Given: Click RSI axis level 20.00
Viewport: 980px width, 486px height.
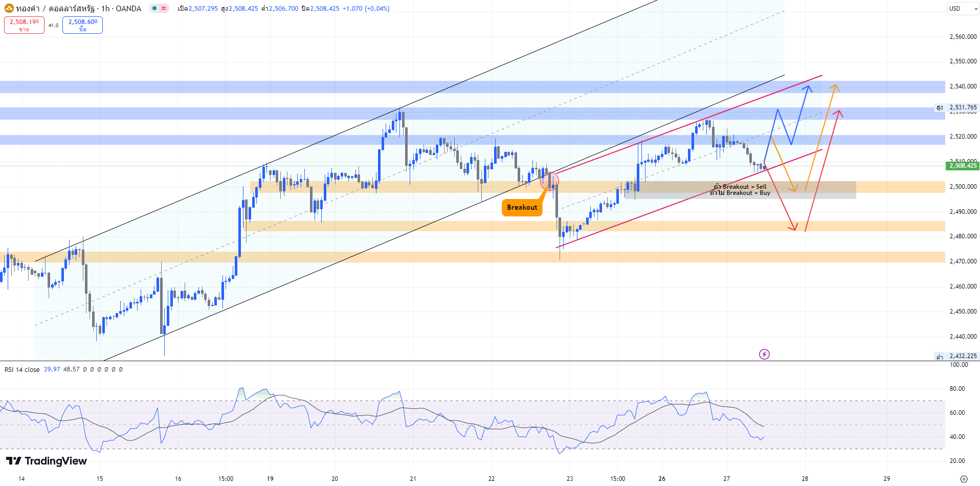Looking at the screenshot, I should click(957, 461).
